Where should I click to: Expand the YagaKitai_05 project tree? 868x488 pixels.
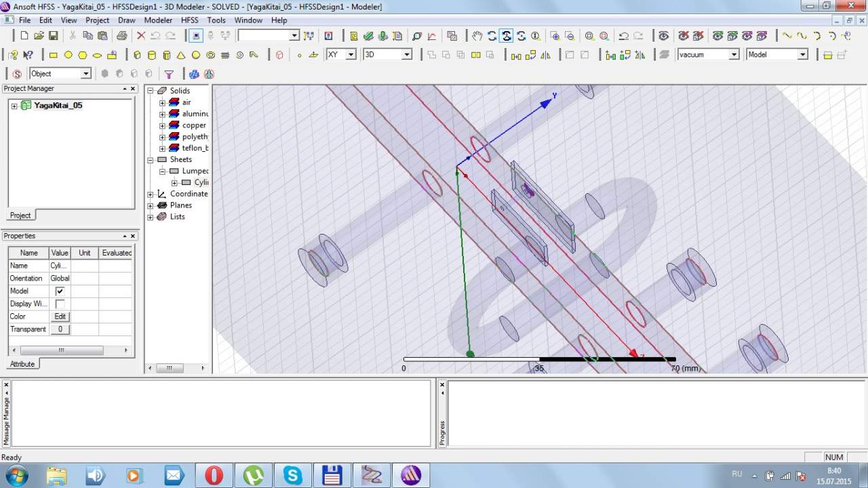click(x=14, y=106)
